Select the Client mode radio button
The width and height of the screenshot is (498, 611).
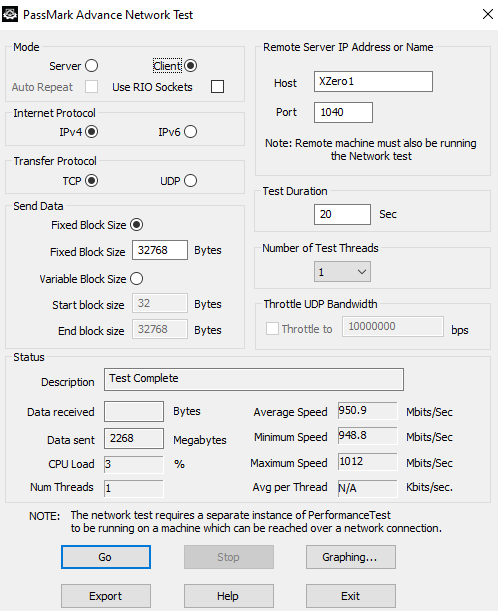click(x=191, y=65)
